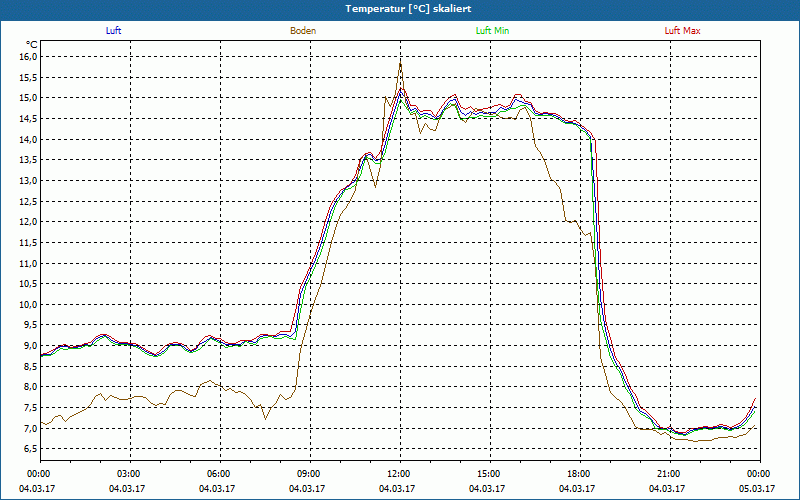Image resolution: width=800 pixels, height=500 pixels.
Task: Click the '13,5' y-axis value
Action: point(29,160)
